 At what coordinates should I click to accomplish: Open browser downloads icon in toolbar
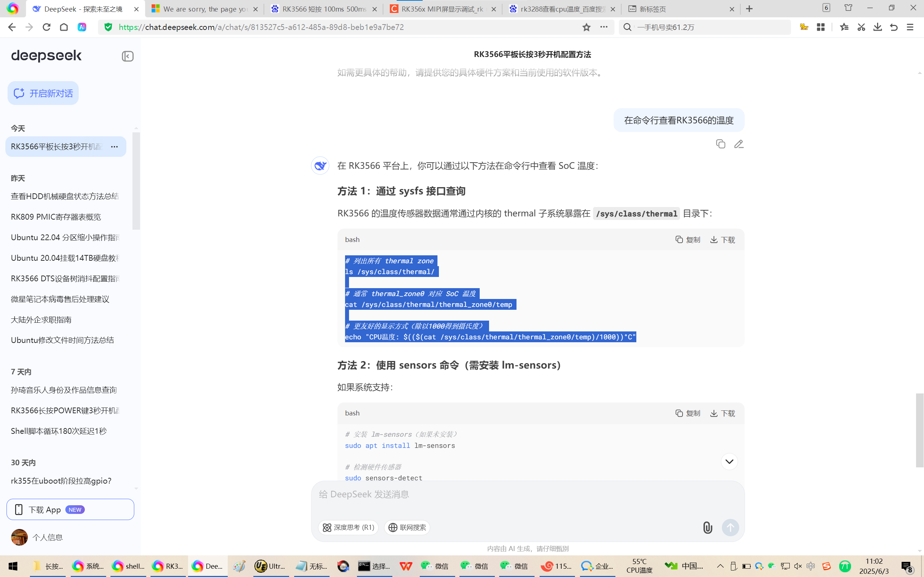877,27
